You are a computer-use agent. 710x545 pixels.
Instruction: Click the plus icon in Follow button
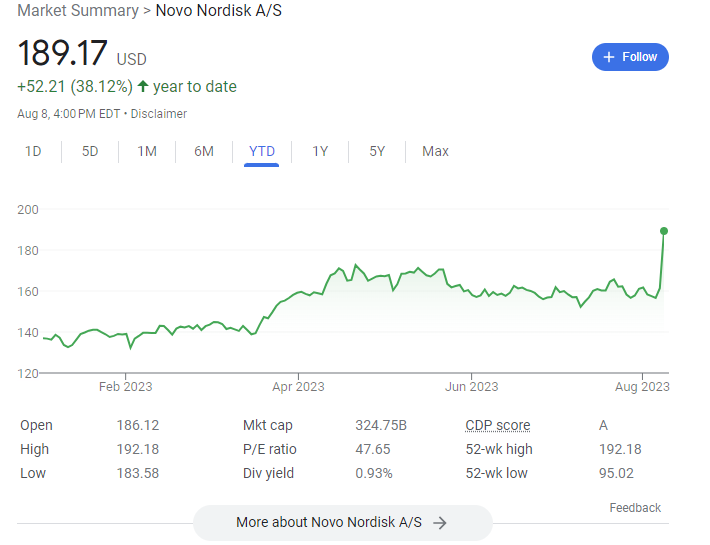click(x=609, y=57)
